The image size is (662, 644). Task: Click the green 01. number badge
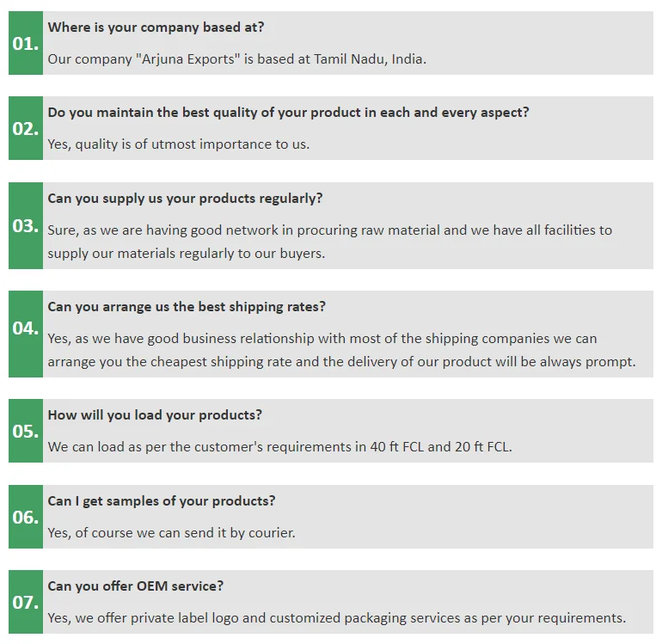(x=26, y=43)
